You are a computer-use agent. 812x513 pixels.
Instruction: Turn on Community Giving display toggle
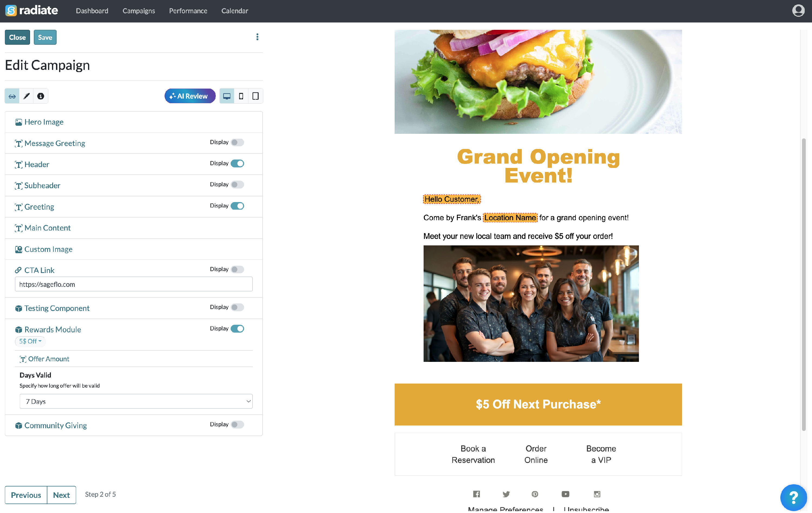pos(237,424)
